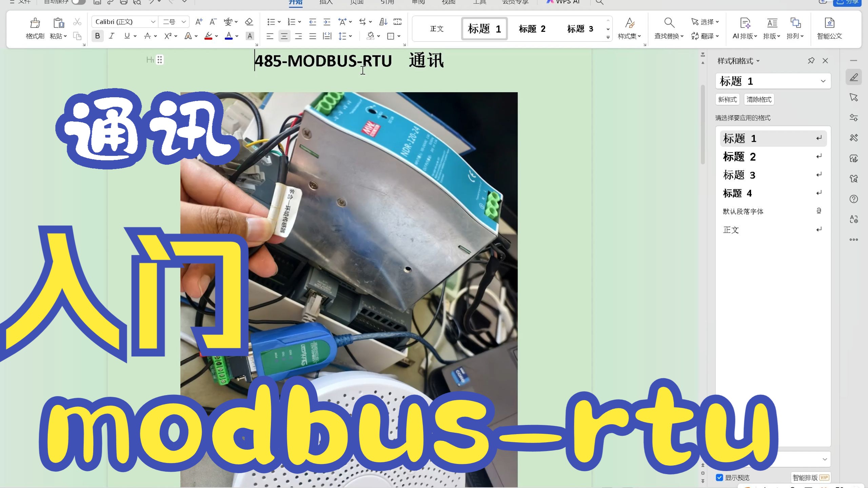
Task: Toggle Bold formatting
Action: pos(98,36)
